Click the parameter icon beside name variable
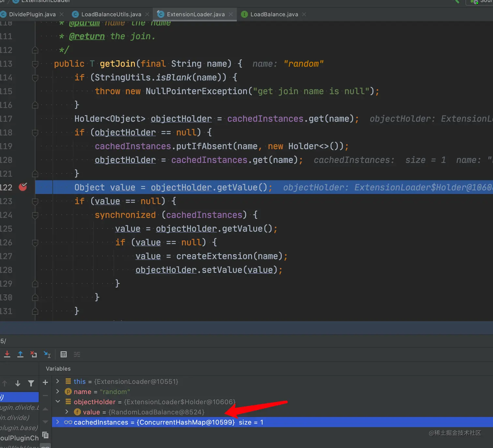 tap(68, 392)
